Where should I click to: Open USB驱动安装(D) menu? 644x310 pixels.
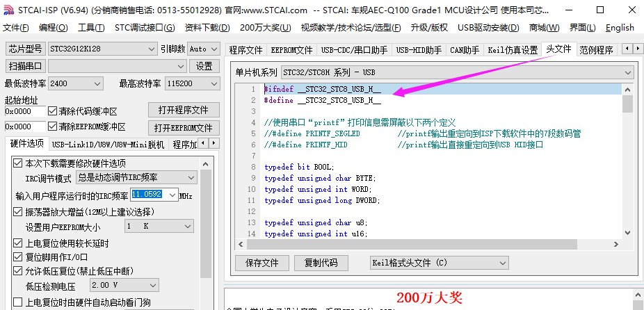(x=488, y=28)
